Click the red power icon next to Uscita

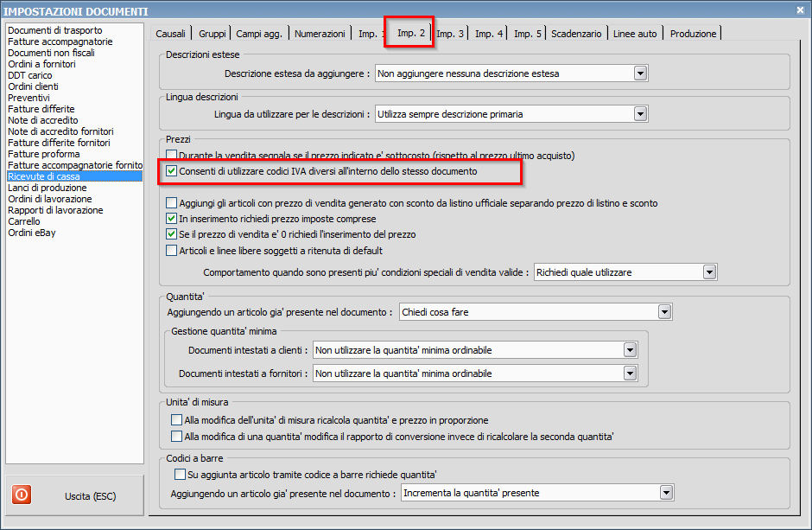coord(22,495)
